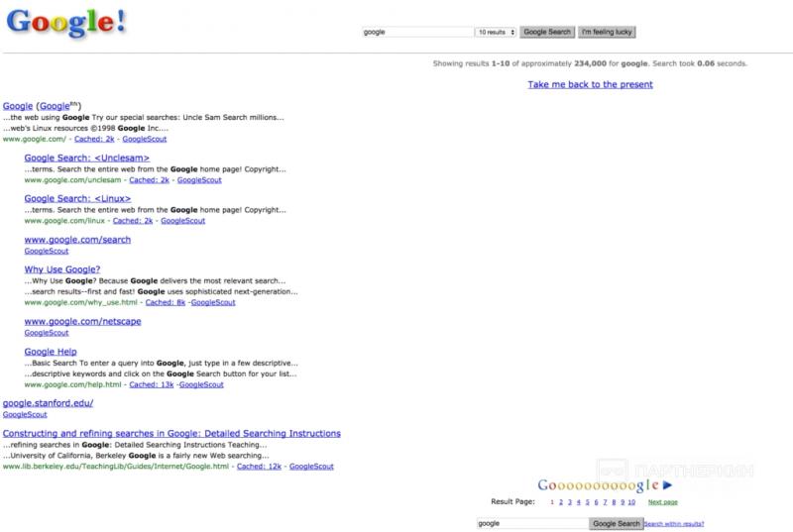793x532 pixels.
Task: Go to result page 9
Action: tap(623, 502)
